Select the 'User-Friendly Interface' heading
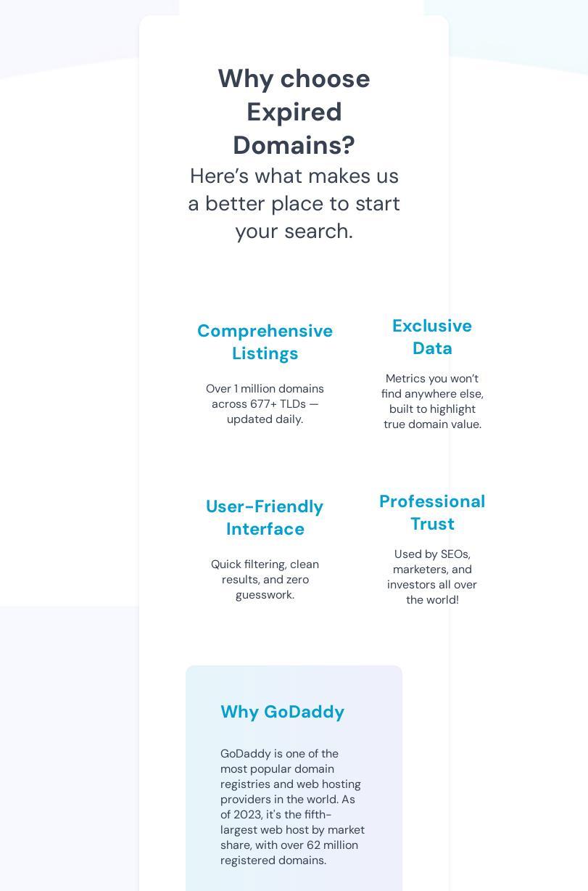The height and width of the screenshot is (891, 588). 265,517
